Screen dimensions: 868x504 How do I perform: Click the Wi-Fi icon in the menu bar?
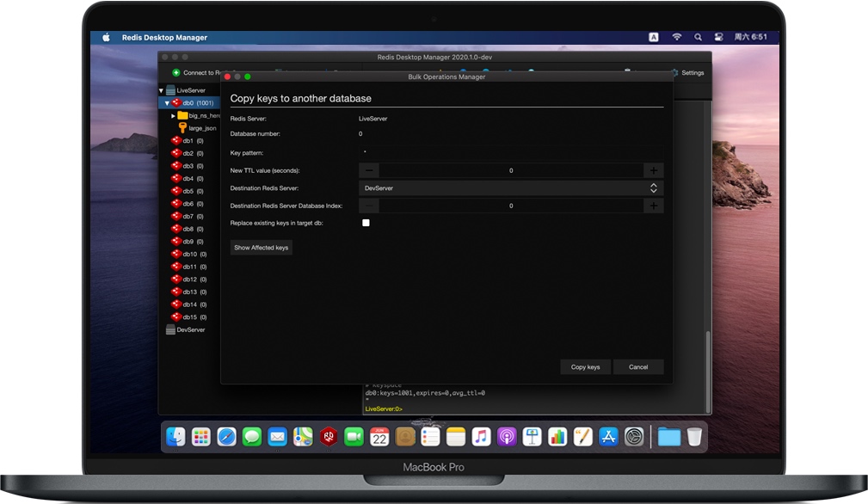(676, 37)
